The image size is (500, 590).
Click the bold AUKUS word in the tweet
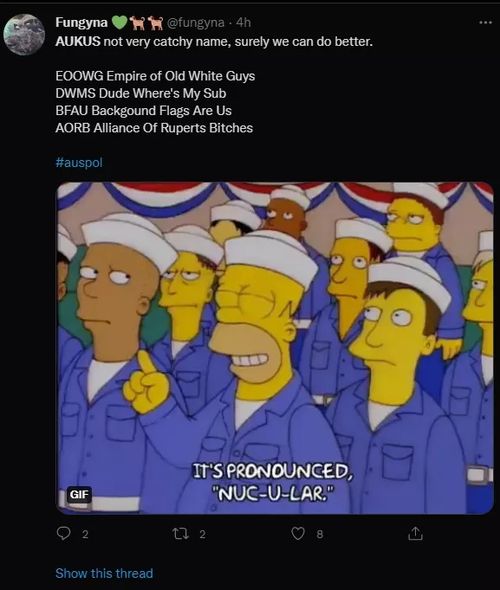coord(78,41)
